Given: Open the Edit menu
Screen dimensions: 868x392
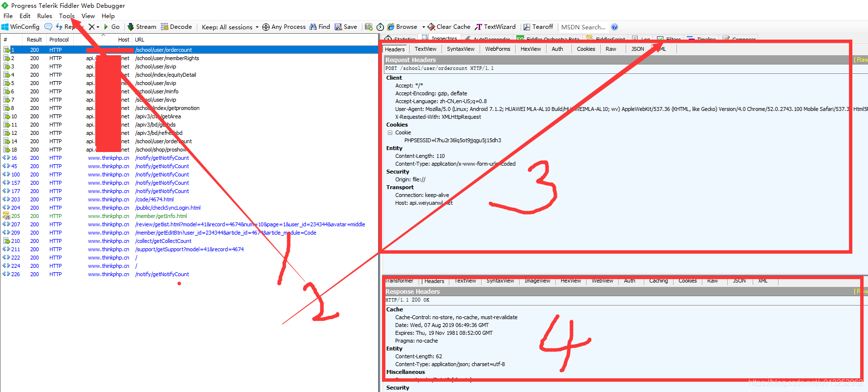Looking at the screenshot, I should click(25, 16).
